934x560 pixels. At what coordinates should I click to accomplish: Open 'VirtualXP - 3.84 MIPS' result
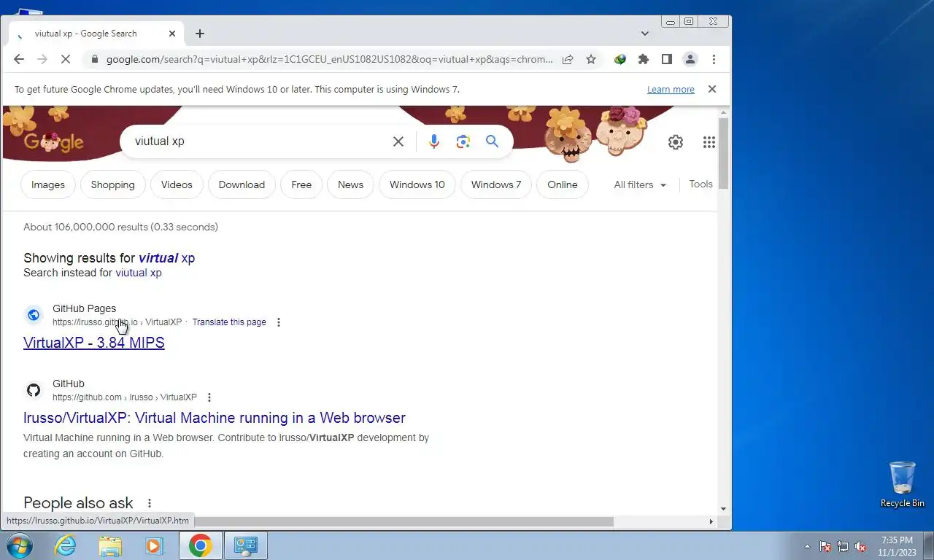point(94,343)
